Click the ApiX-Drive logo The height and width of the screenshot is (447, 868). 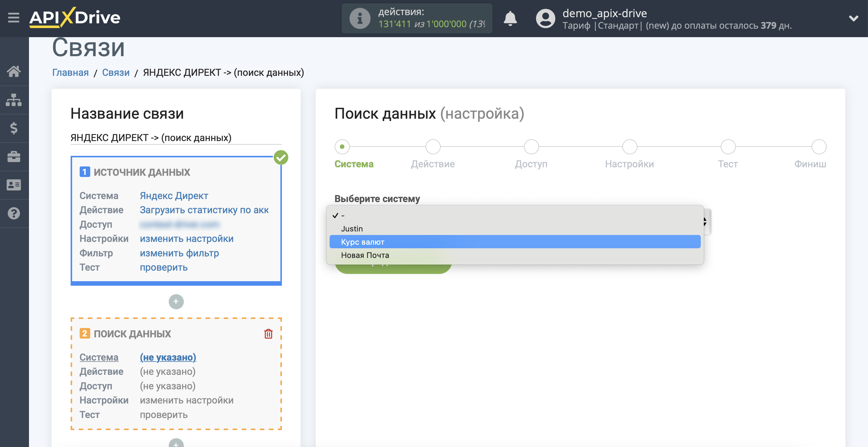pos(75,17)
